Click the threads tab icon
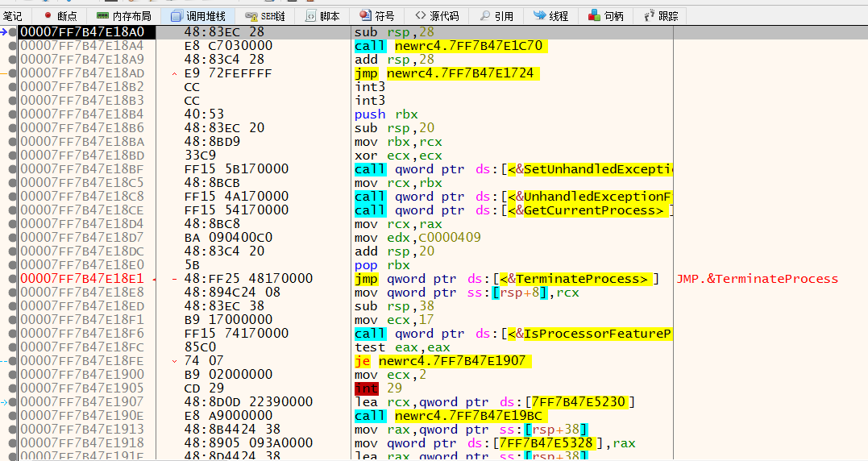868x461 pixels. [538, 15]
